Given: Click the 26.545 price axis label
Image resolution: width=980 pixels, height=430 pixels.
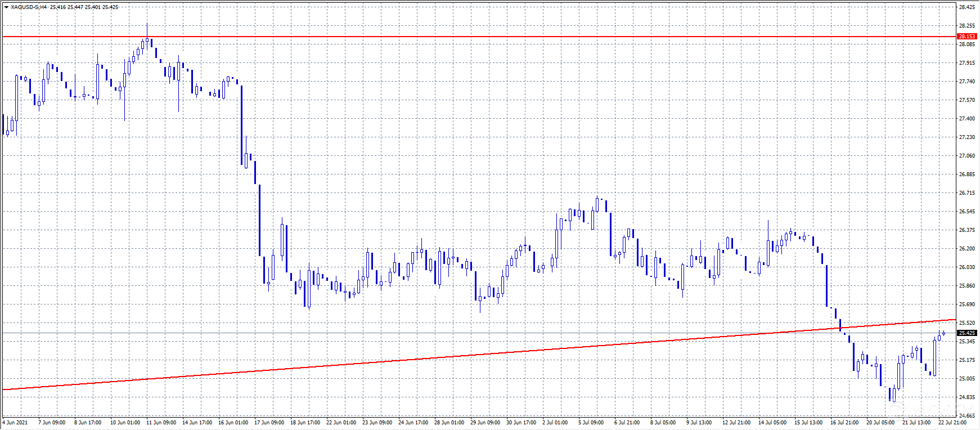Looking at the screenshot, I should point(967,212).
